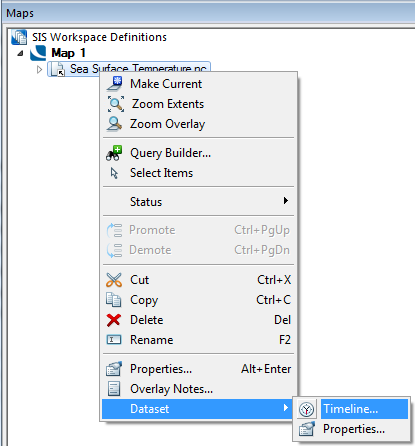This screenshot has height=446, width=415.
Task: Open the Status submenu arrow
Action: tap(286, 201)
